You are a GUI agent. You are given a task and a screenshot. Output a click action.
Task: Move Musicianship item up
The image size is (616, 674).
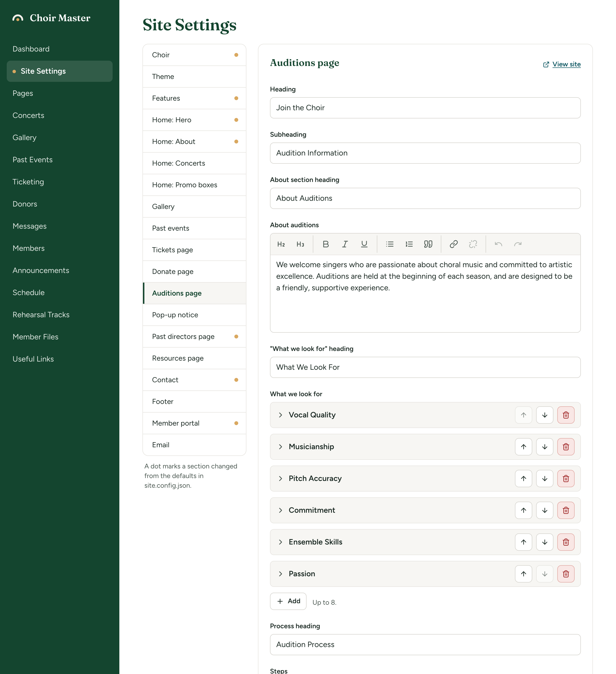coord(524,447)
